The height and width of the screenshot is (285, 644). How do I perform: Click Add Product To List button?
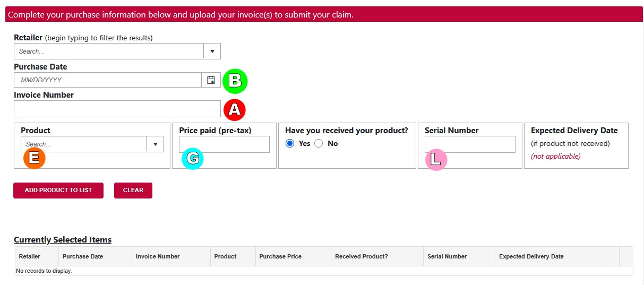[x=58, y=191]
